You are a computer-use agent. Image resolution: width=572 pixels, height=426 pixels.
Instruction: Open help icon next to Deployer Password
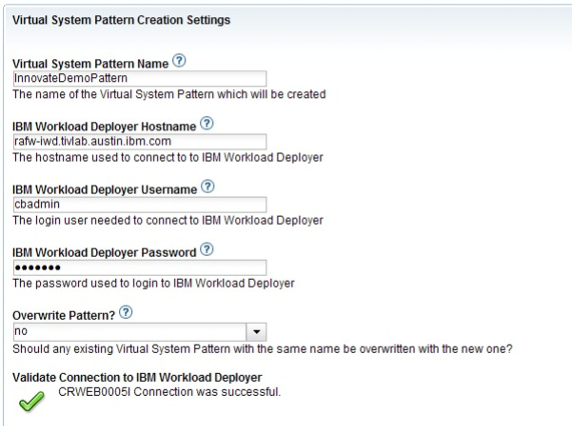click(207, 250)
